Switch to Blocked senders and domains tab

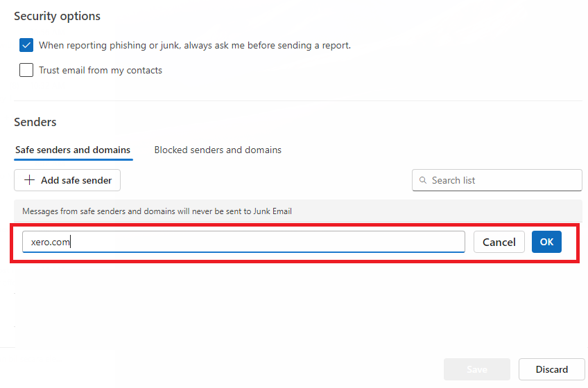(x=218, y=150)
